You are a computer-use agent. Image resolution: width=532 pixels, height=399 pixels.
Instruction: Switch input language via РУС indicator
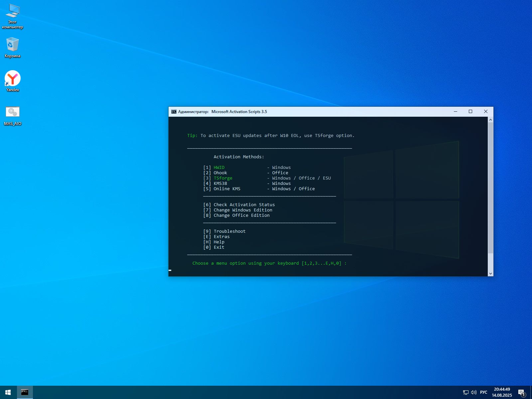tap(483, 392)
